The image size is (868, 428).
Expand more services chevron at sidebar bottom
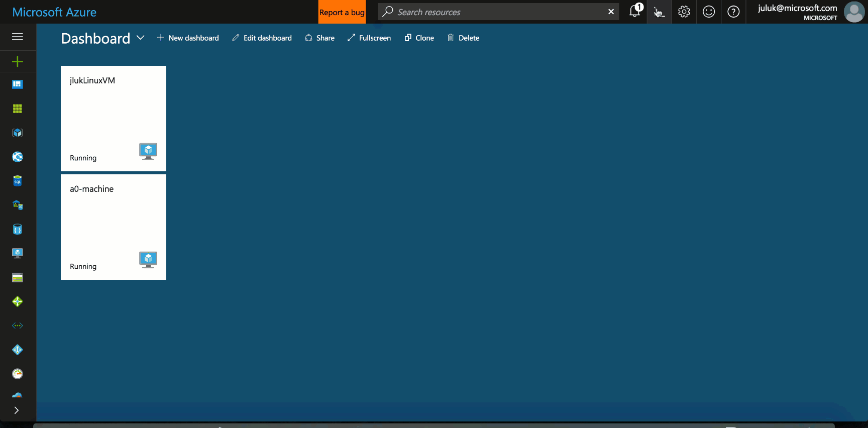(17, 410)
